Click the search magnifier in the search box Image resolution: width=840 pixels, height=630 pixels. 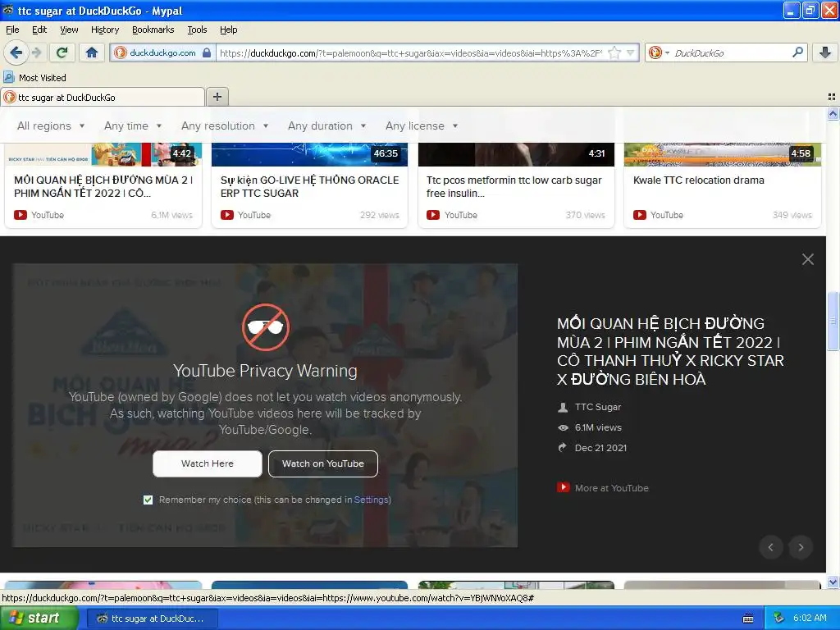(797, 52)
